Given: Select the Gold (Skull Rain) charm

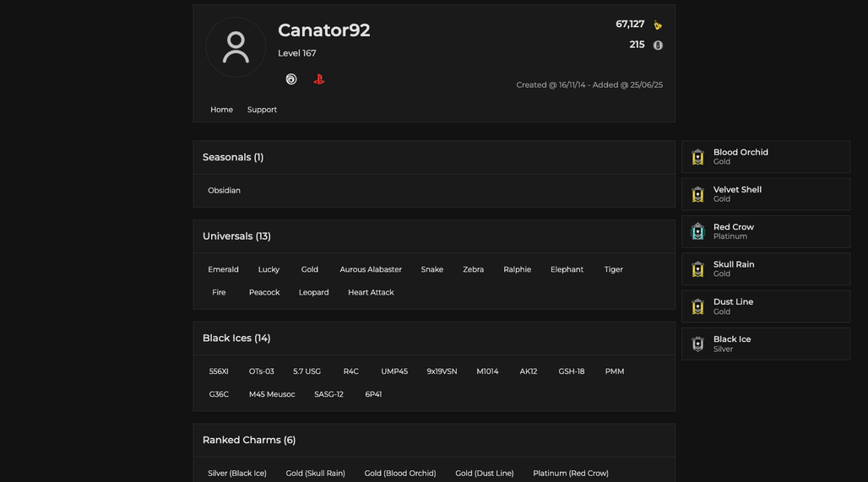Looking at the screenshot, I should coord(316,474).
